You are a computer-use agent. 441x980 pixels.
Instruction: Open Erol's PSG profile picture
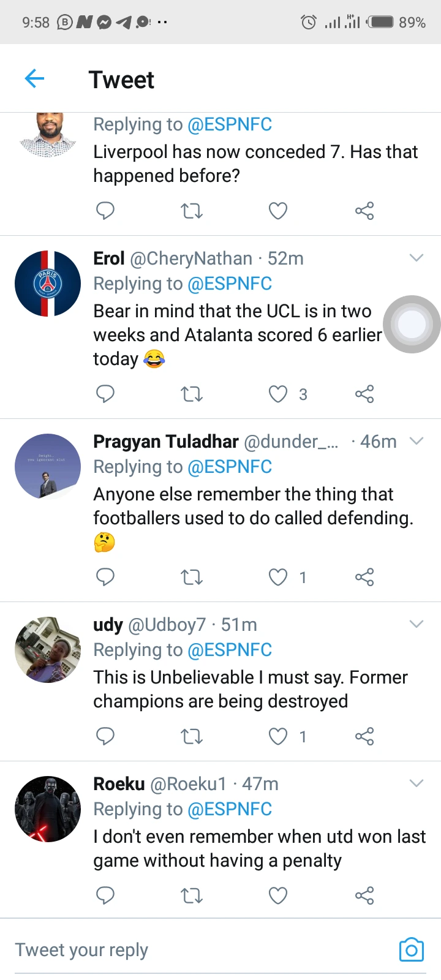[48, 284]
